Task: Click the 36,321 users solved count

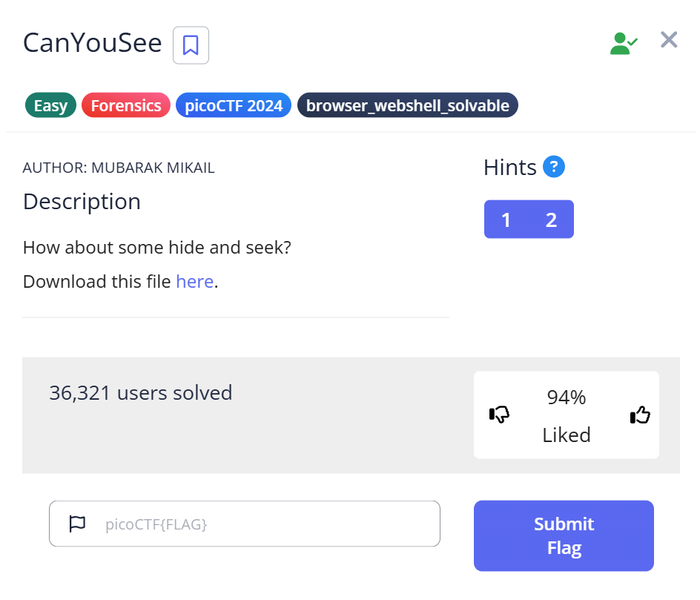Action: click(141, 392)
